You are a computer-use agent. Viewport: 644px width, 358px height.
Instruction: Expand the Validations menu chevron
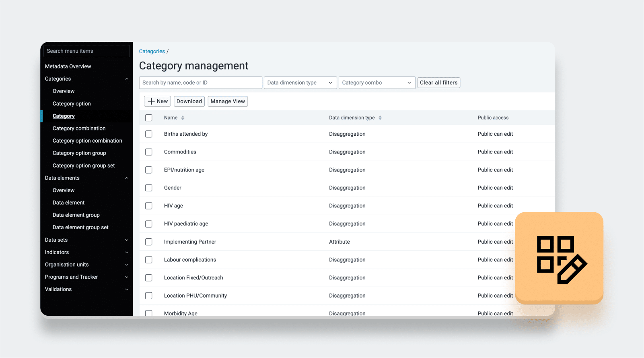(127, 290)
